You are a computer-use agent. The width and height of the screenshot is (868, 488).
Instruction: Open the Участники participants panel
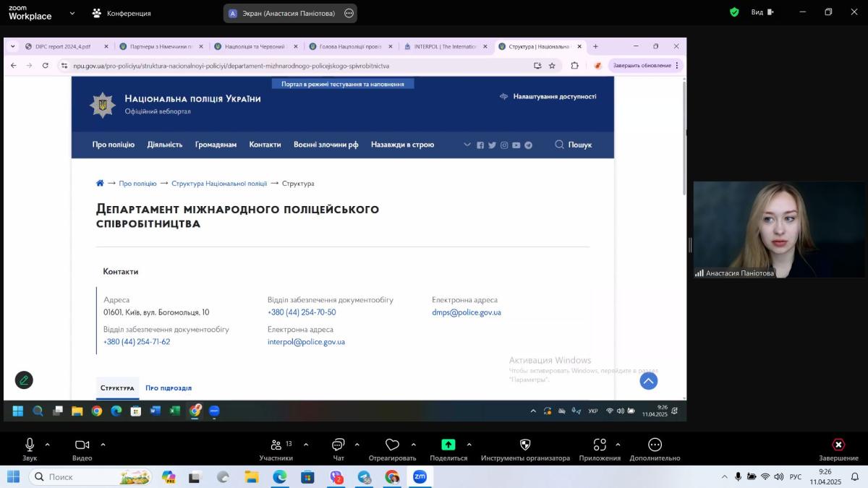pos(276,445)
